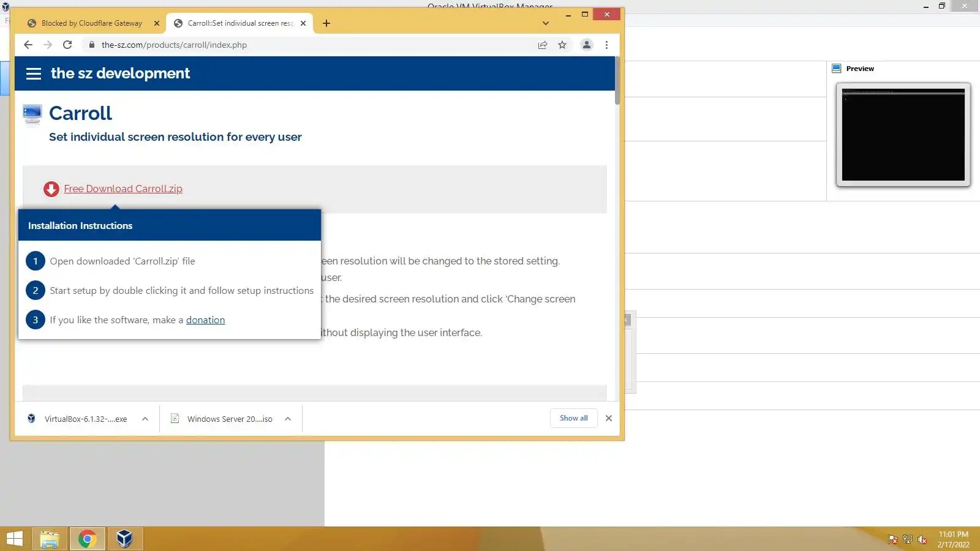Screen dimensions: 980x551
Task: Open a new browser tab
Action: point(326,23)
